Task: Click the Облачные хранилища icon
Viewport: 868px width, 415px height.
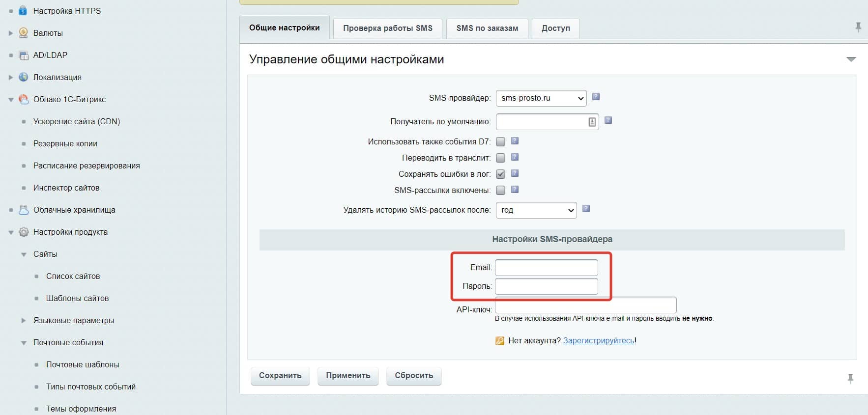Action: point(23,210)
